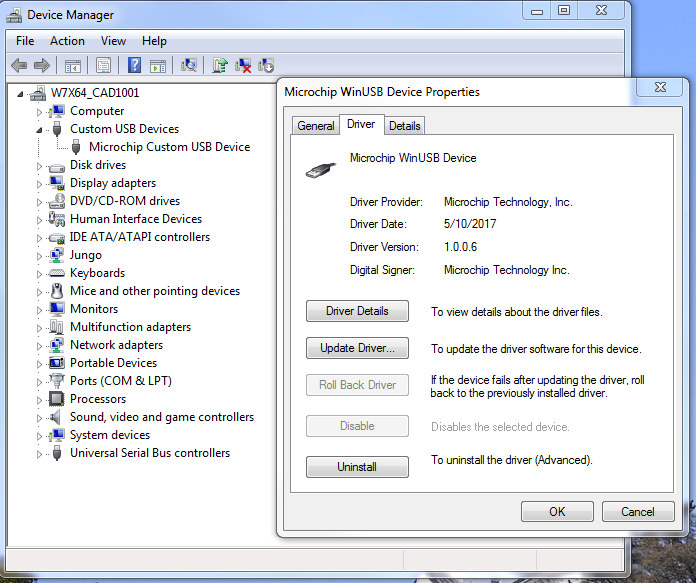Confirm with the OK button
The height and width of the screenshot is (583, 696).
(557, 512)
